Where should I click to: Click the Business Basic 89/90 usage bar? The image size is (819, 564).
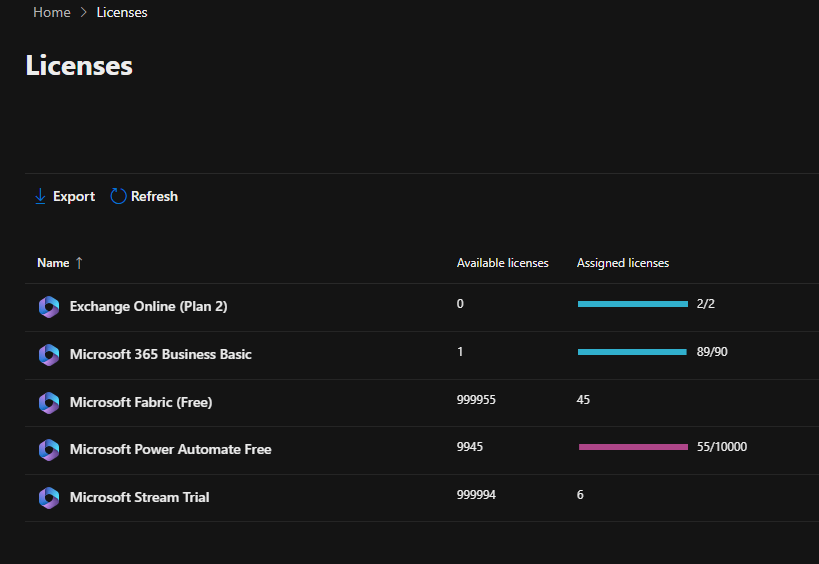(632, 352)
